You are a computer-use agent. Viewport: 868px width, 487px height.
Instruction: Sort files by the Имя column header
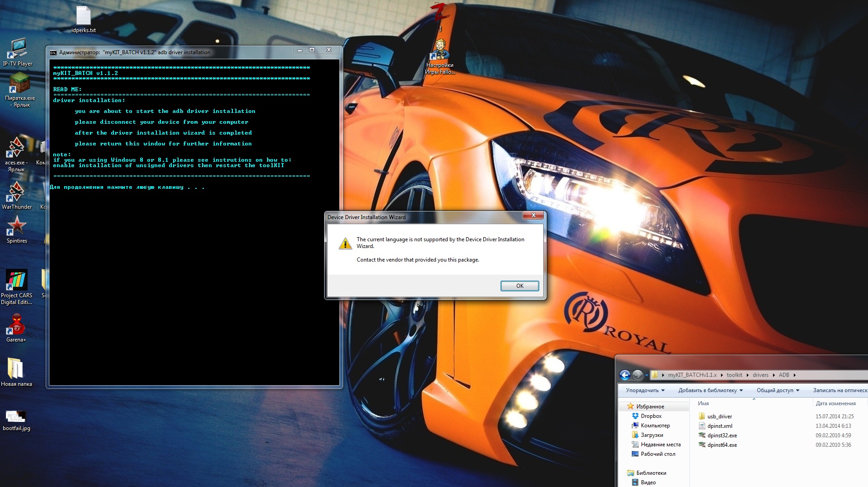703,403
